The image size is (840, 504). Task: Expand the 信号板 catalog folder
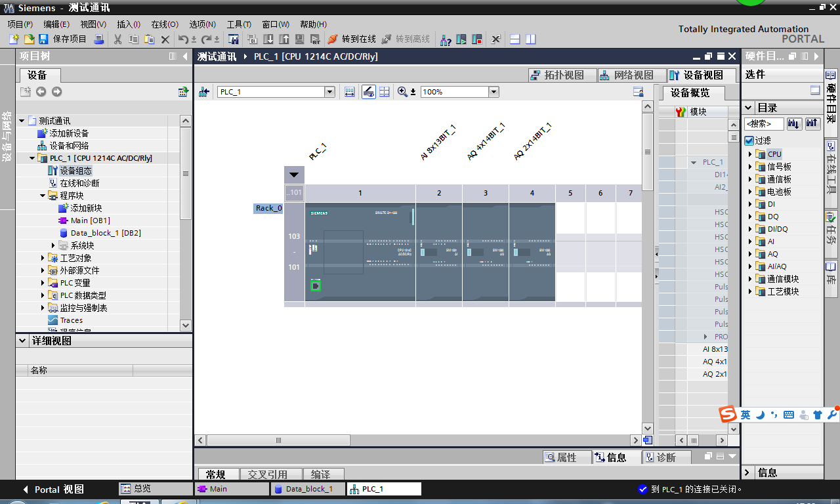coord(750,167)
